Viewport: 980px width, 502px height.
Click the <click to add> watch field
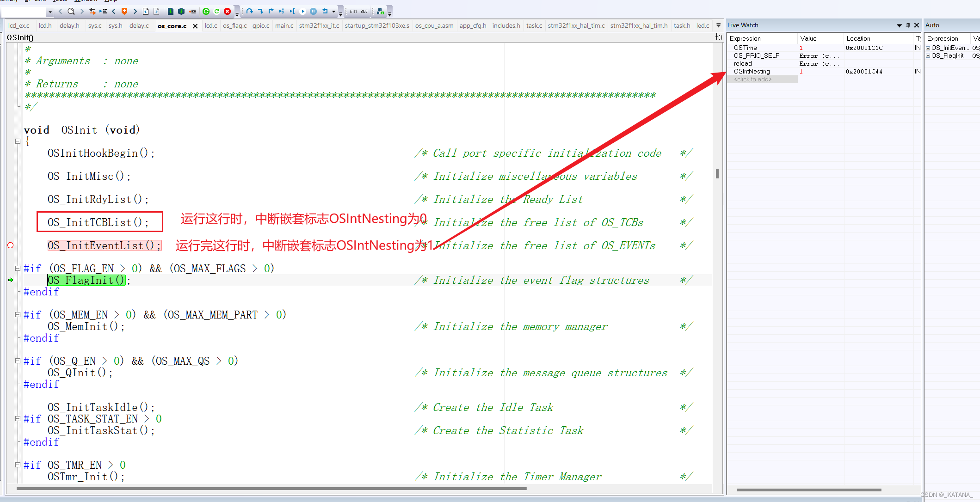763,80
